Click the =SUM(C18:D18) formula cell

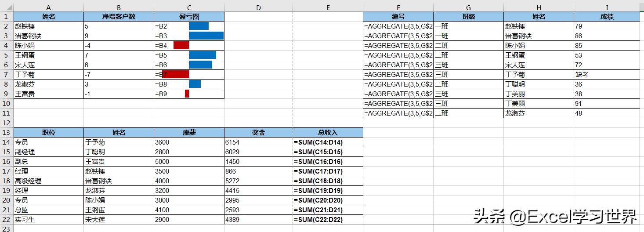pyautogui.click(x=328, y=181)
